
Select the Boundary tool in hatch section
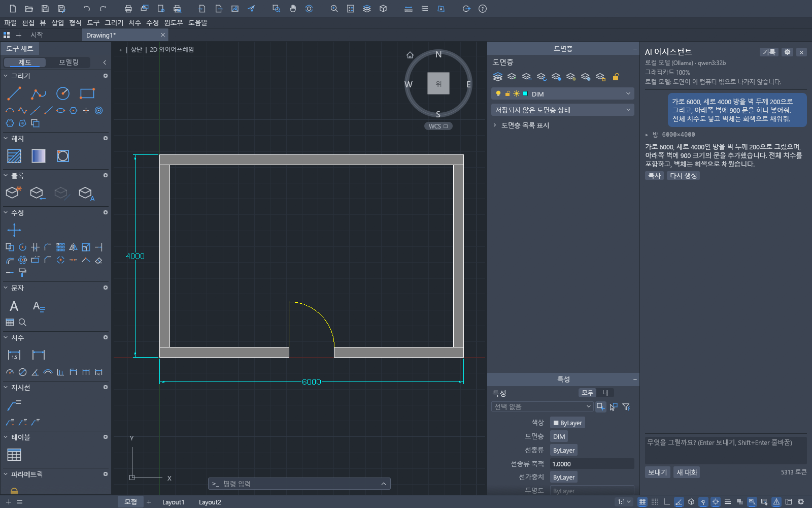pyautogui.click(x=63, y=156)
